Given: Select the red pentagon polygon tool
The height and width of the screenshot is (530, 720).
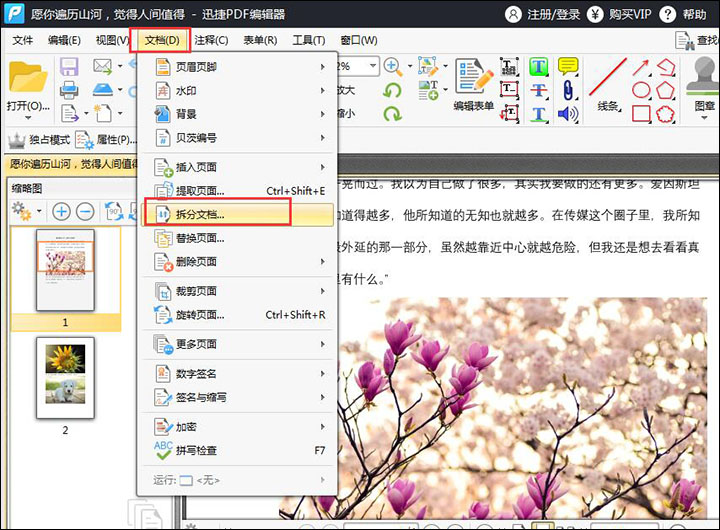Looking at the screenshot, I should coord(665,90).
